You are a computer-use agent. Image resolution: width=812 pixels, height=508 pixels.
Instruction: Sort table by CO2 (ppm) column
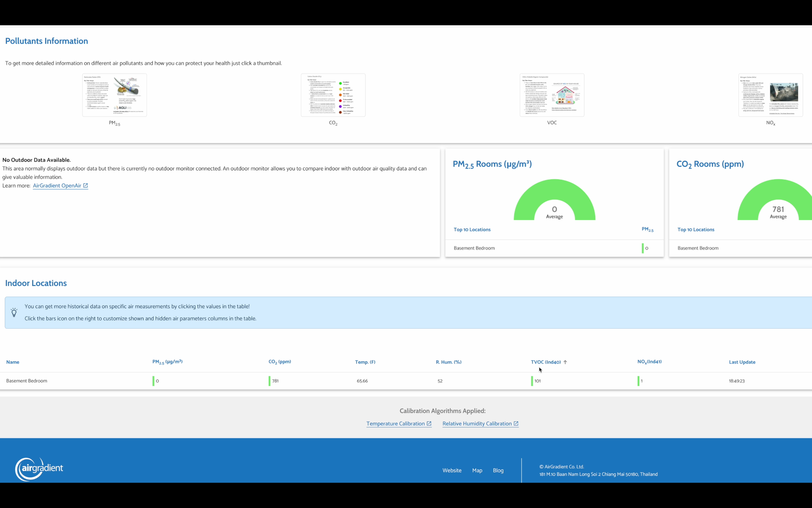pyautogui.click(x=279, y=362)
